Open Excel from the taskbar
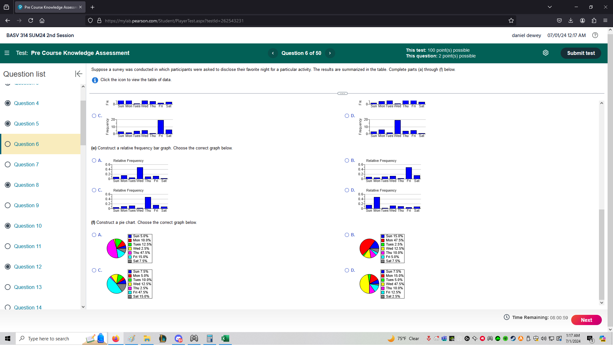This screenshot has height=364, width=613. click(225, 338)
